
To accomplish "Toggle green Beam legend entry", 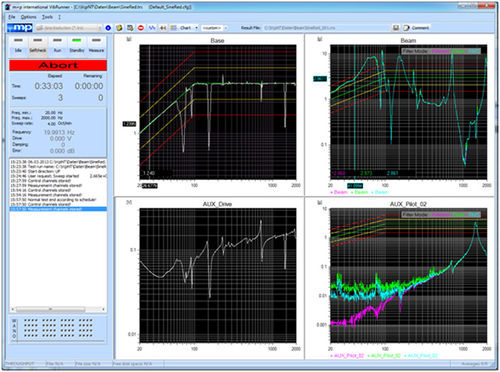I will [359, 192].
